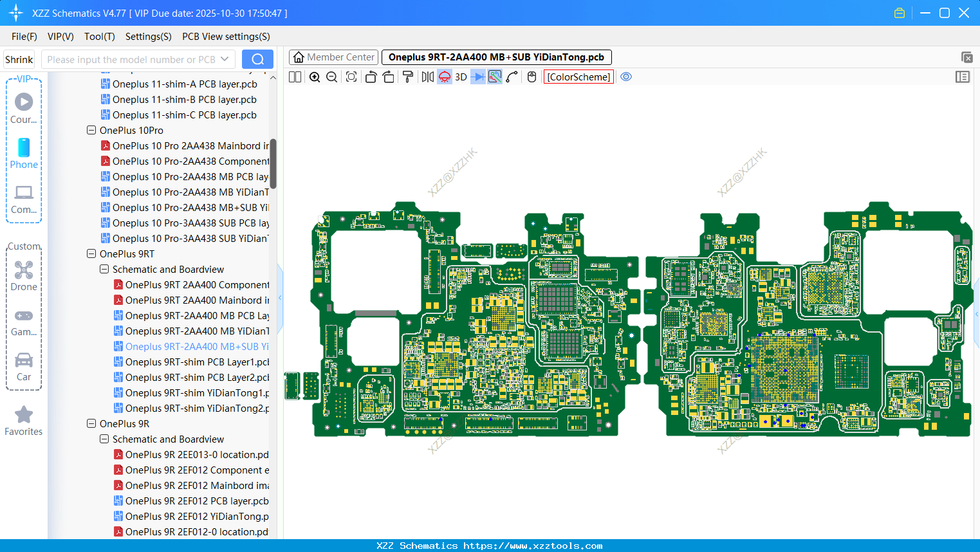Open Oneplus 9RT-shim PCB Layer1 file

coord(196,362)
